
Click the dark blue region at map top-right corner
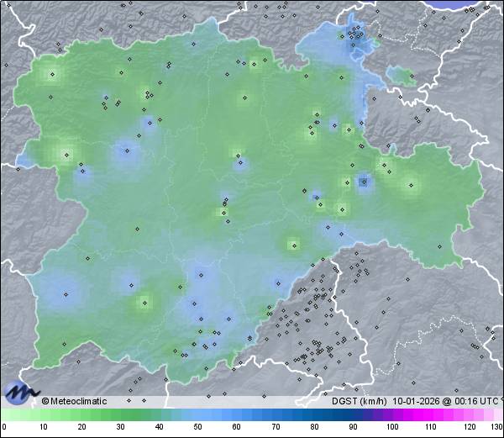tap(470, 4)
